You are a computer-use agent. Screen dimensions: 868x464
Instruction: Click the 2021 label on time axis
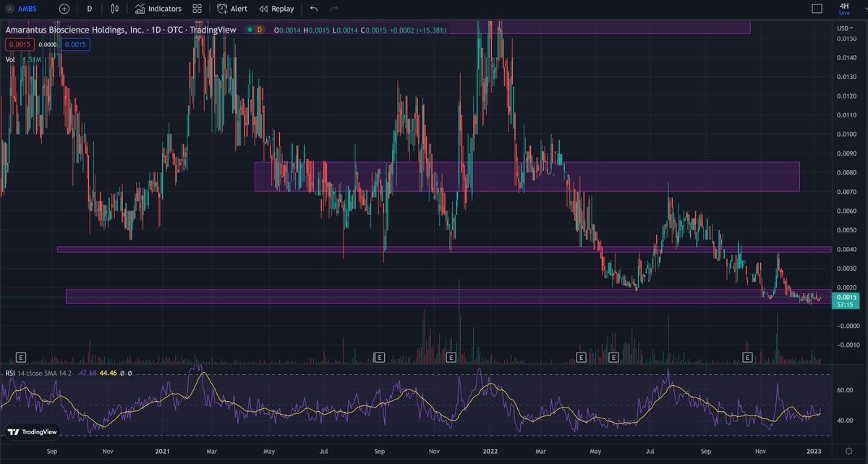coord(163,451)
